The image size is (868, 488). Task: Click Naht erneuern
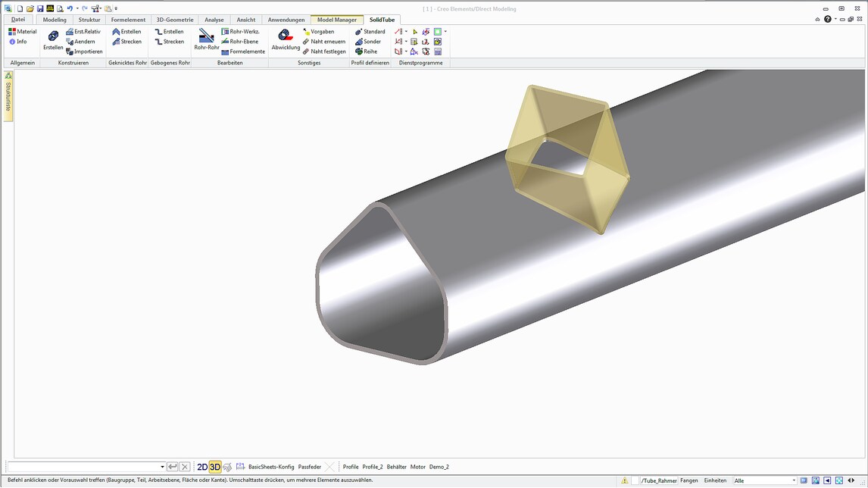324,42
